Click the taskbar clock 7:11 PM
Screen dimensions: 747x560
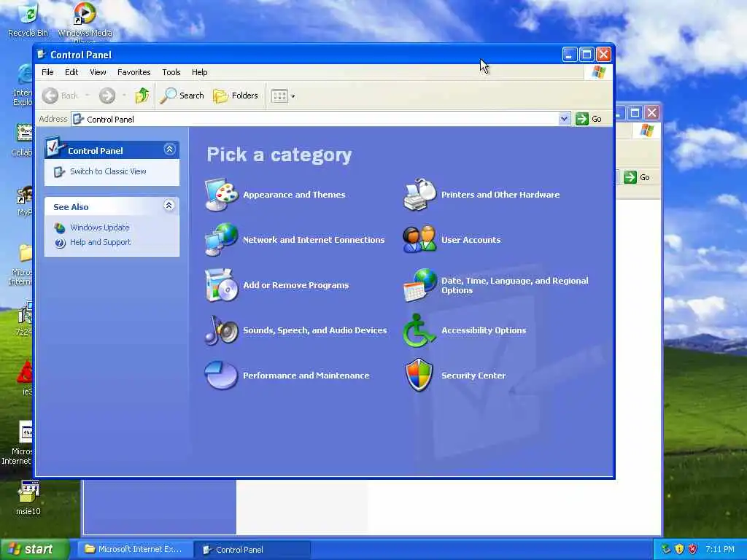click(720, 549)
